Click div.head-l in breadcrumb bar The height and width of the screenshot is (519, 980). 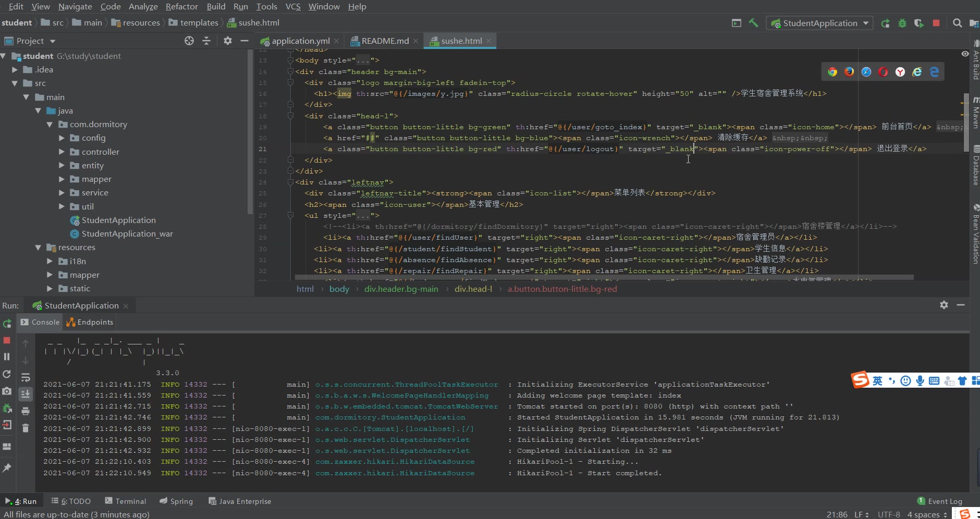tap(473, 289)
